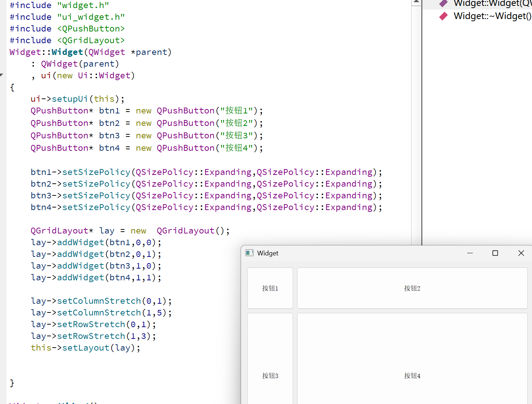Click the "ui_widget.h" include text

point(91,17)
